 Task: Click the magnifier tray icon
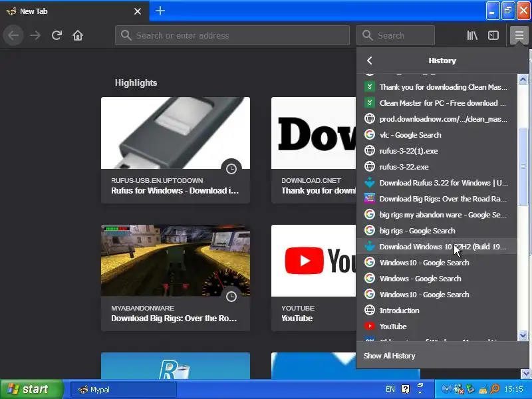tap(495, 389)
